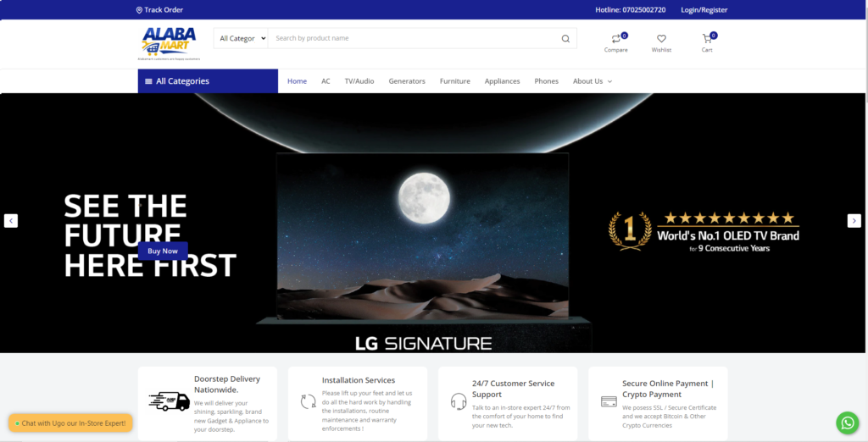Open Chat with Ugo In-Store Expert
The image size is (868, 442).
(x=70, y=423)
